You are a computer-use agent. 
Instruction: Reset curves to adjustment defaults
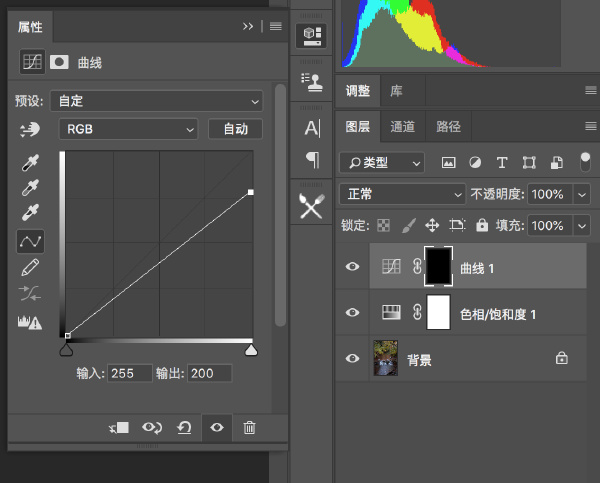(x=184, y=427)
